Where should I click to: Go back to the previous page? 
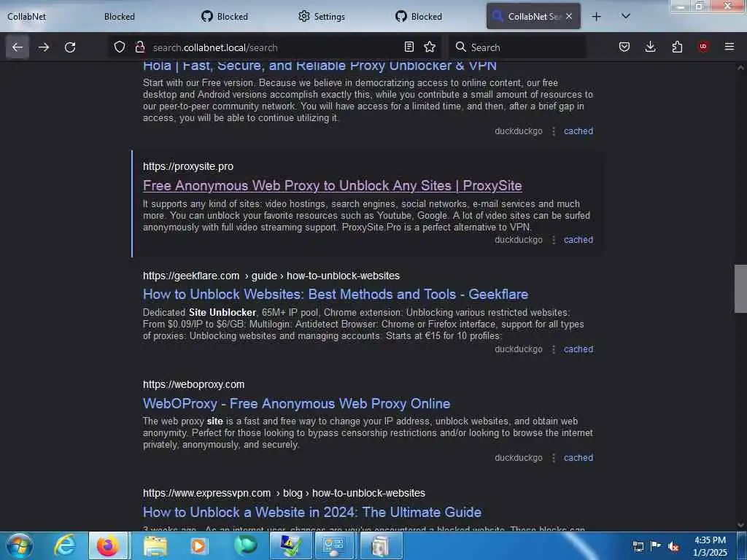tap(18, 47)
